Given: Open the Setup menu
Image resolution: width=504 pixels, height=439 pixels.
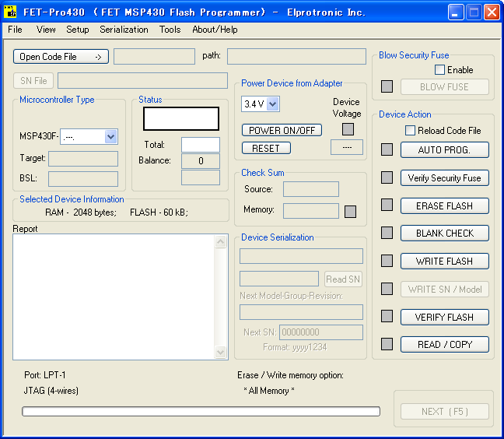Looking at the screenshot, I should click(78, 30).
